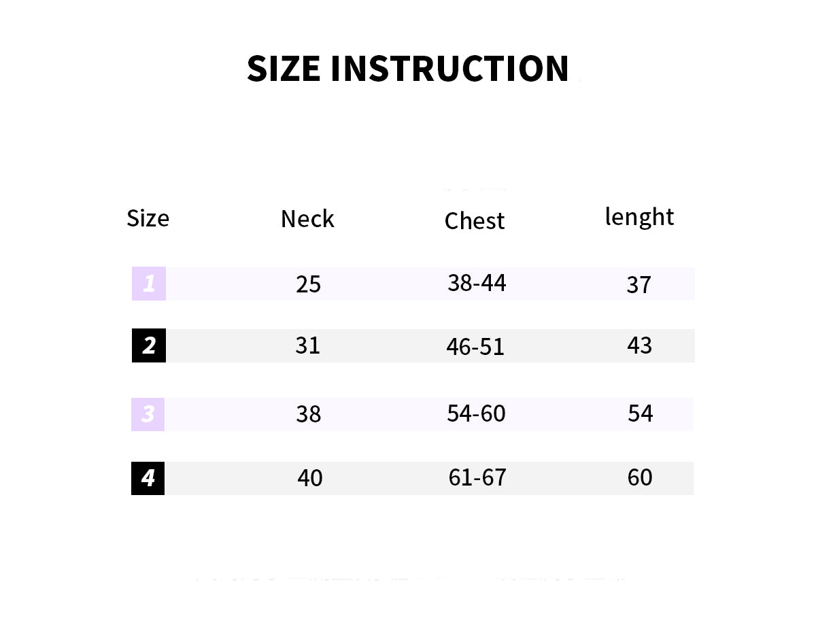Select the lenght column header
The width and height of the screenshot is (816, 644).
point(639,217)
